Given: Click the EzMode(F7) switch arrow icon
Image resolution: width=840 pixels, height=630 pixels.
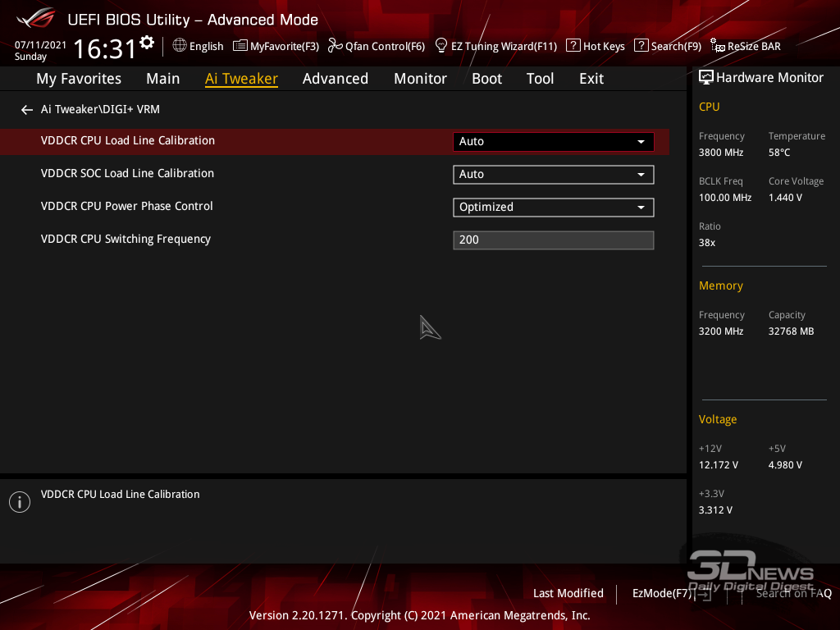Looking at the screenshot, I should (703, 594).
